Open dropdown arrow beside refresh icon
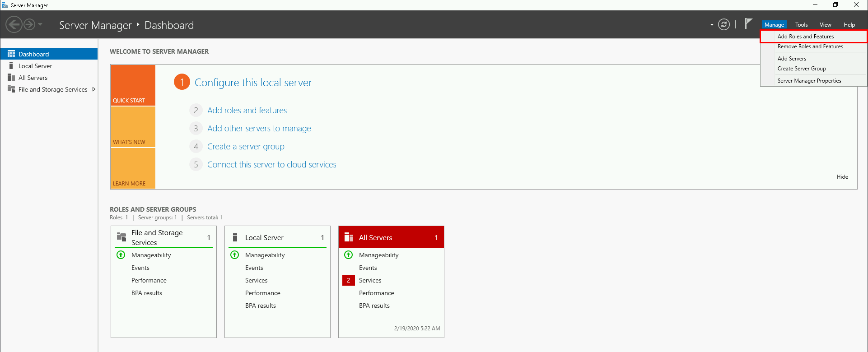The height and width of the screenshot is (352, 868). point(712,25)
